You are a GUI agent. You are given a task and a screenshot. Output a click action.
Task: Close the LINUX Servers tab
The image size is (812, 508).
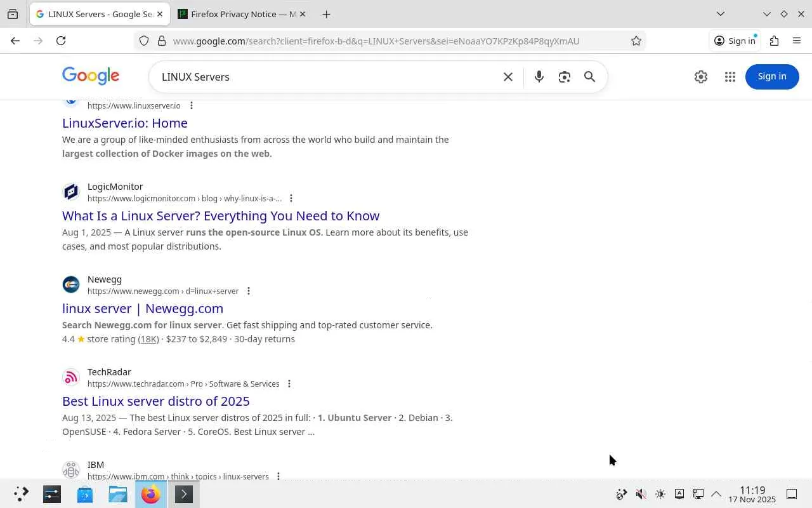coord(160,14)
